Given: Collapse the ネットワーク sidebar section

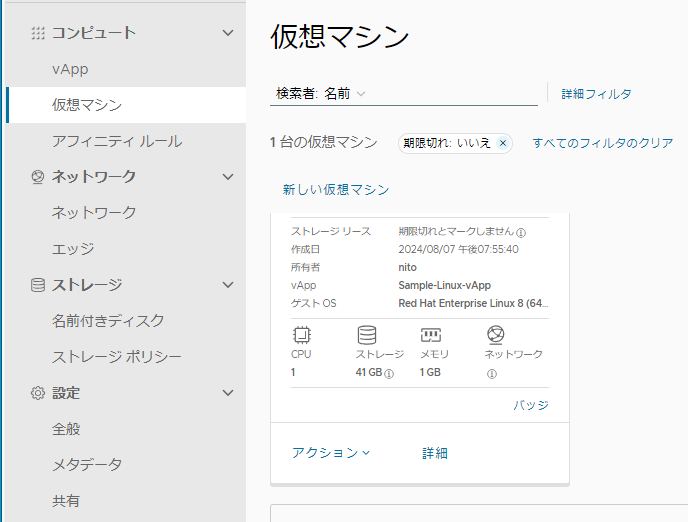Looking at the screenshot, I should coord(228,177).
